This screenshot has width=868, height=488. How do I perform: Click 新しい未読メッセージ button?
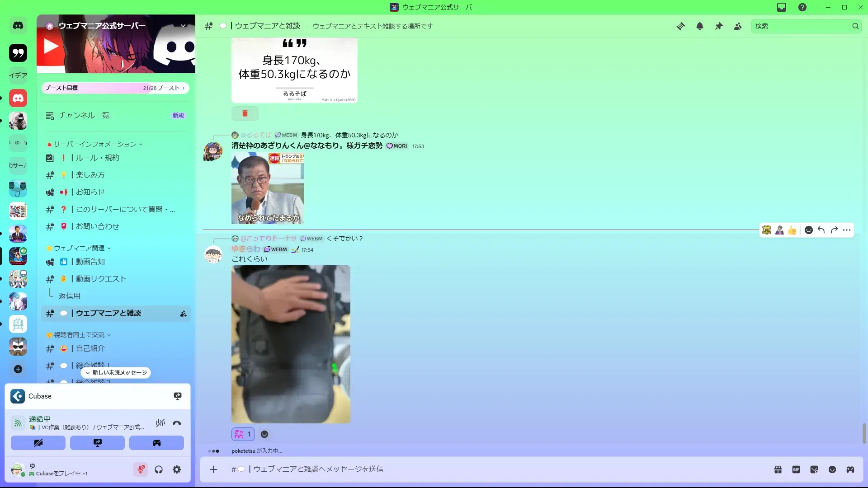coord(116,373)
